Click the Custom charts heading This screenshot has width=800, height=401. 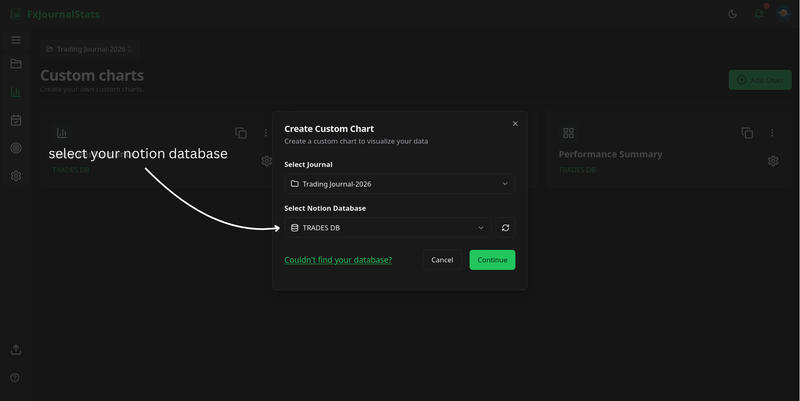92,76
